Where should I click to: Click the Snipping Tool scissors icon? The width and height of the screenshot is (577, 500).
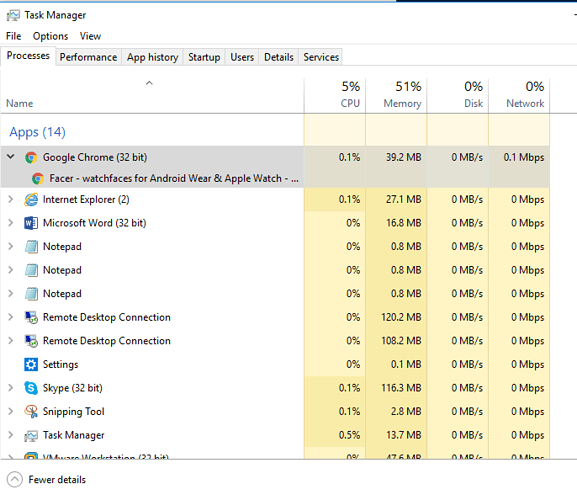(31, 411)
